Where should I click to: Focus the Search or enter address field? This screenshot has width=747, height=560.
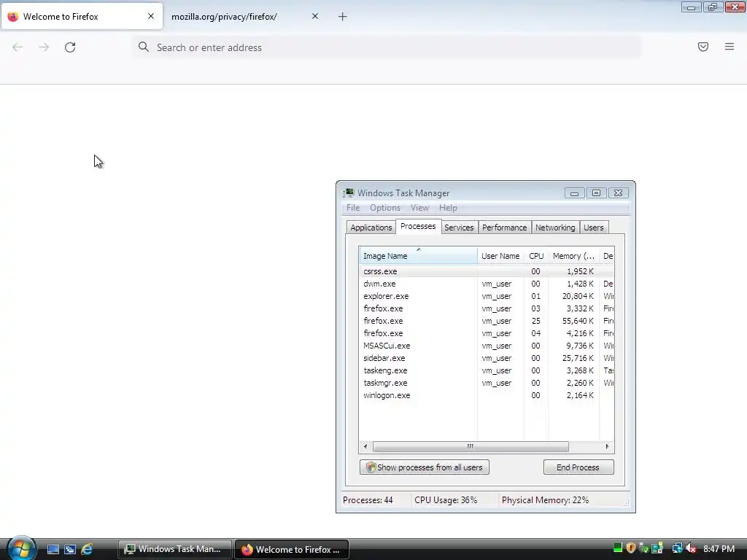387,47
